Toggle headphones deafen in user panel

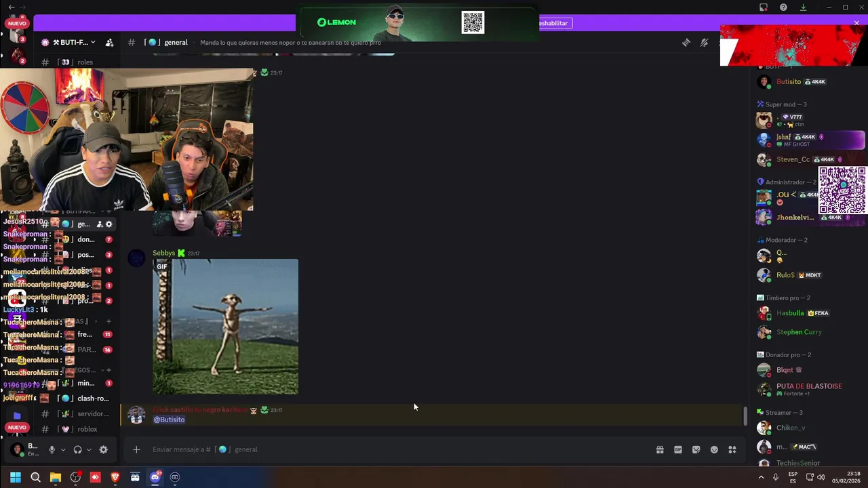77,449
